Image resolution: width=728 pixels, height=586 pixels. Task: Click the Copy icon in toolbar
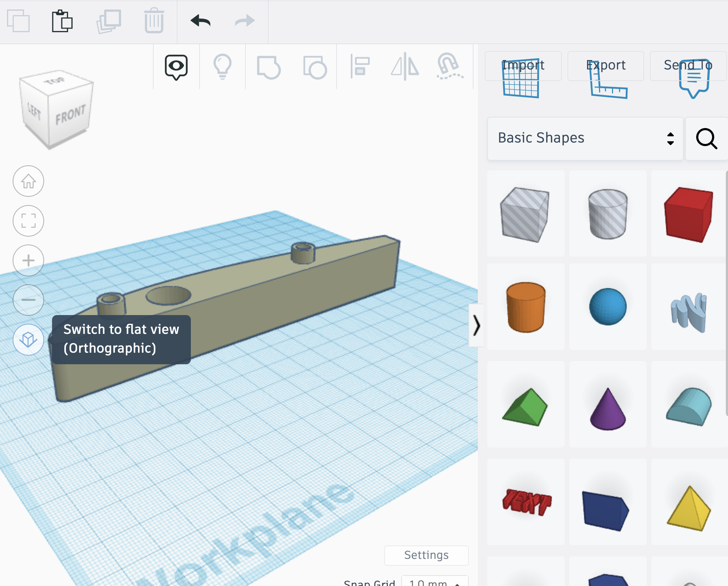click(x=18, y=21)
